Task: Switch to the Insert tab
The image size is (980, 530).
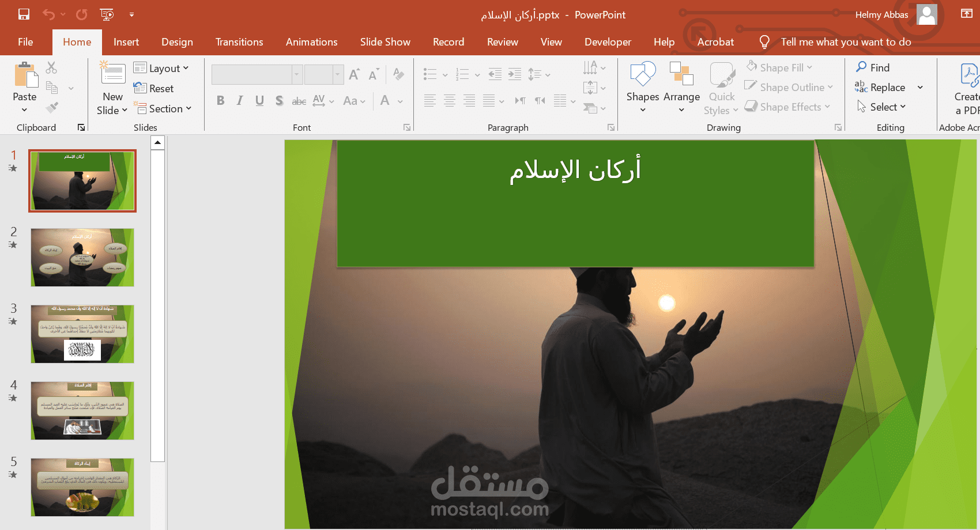Action: [x=126, y=42]
